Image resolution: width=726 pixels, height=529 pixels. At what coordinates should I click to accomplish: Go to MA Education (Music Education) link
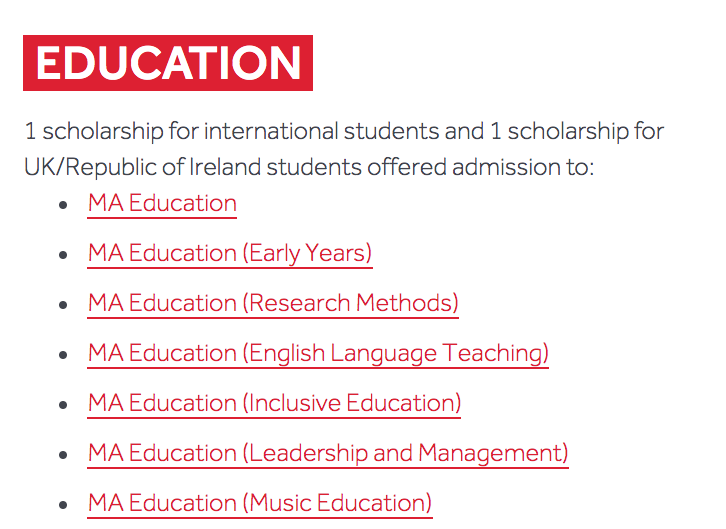260,504
